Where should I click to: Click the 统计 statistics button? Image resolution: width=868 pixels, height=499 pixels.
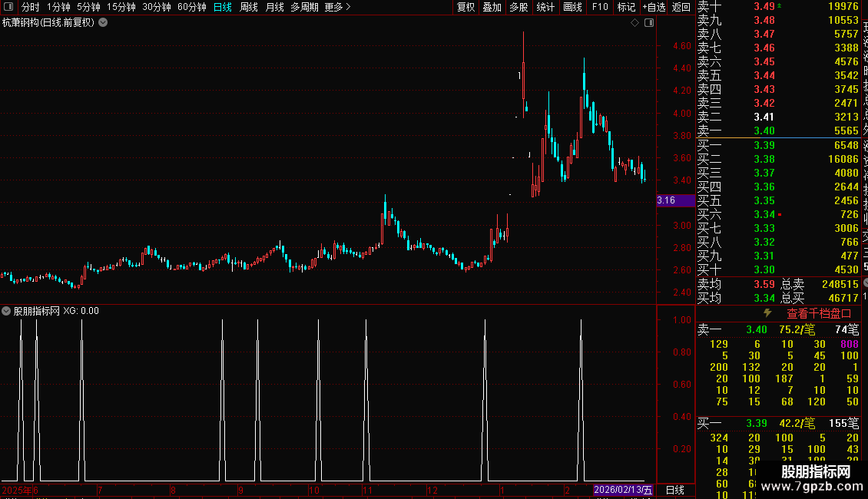click(x=545, y=7)
